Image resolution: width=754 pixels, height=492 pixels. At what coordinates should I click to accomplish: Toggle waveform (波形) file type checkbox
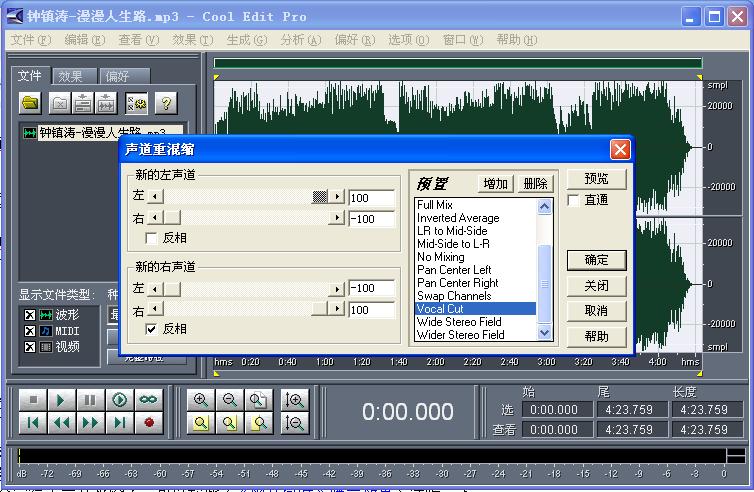(x=30, y=315)
